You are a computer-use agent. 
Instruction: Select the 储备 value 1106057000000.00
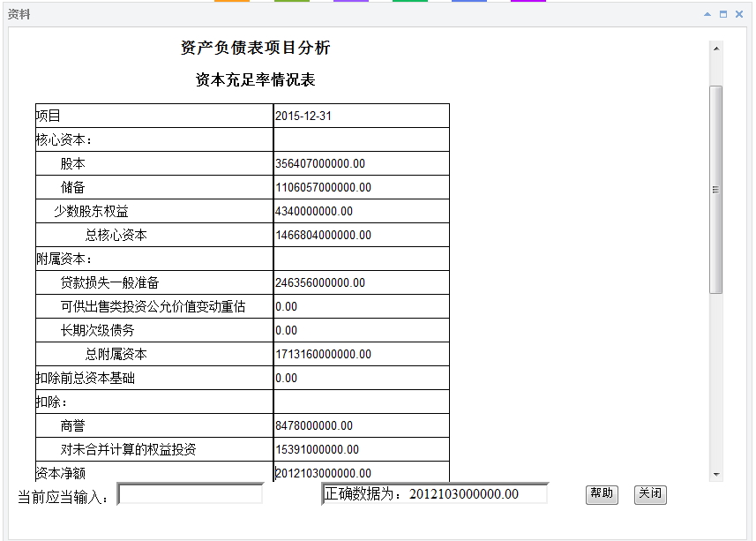323,187
